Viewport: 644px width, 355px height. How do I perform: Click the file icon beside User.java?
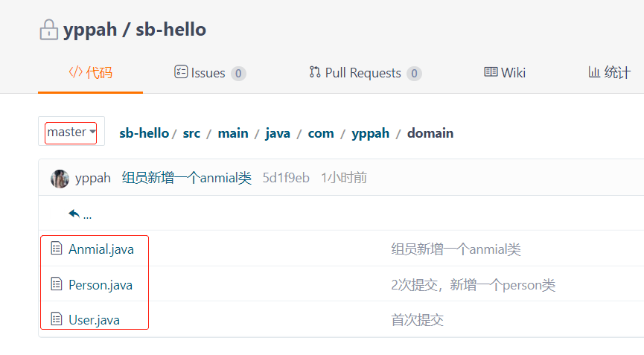coord(56,319)
